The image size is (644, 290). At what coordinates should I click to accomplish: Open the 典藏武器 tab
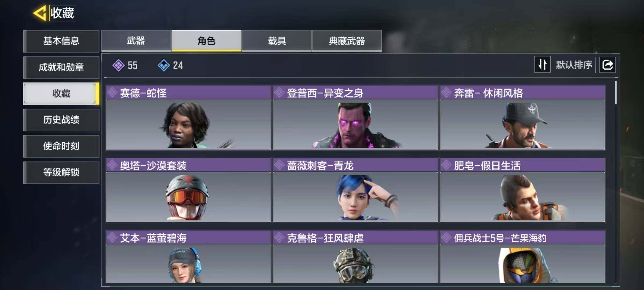pyautogui.click(x=347, y=41)
